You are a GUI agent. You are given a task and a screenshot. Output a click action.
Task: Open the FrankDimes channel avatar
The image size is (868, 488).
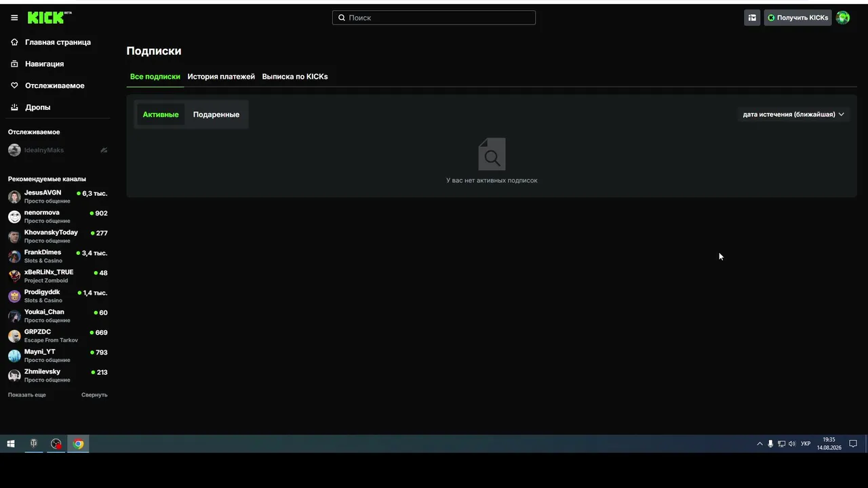tap(14, 256)
